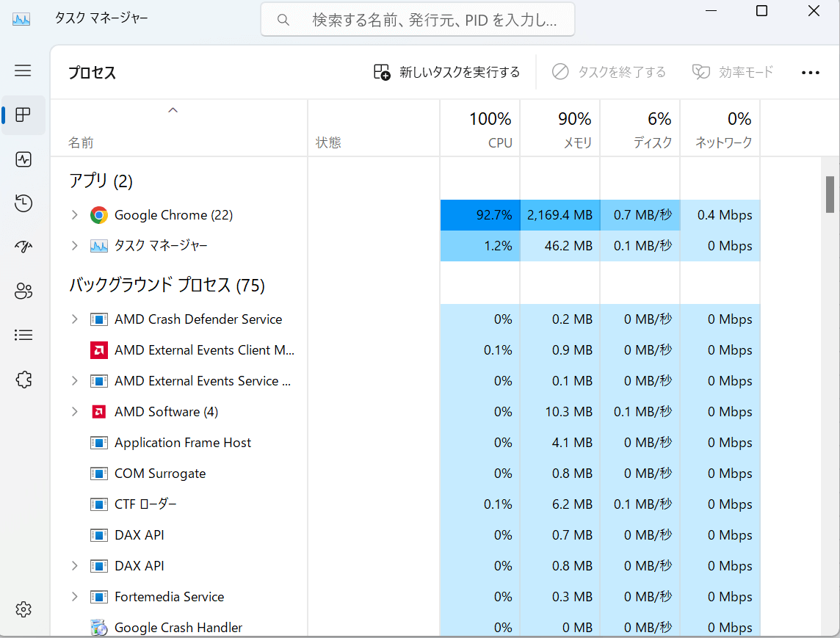The image size is (840, 638).
Task: Sort by メモリ column header showing 90%
Action: tap(560, 128)
